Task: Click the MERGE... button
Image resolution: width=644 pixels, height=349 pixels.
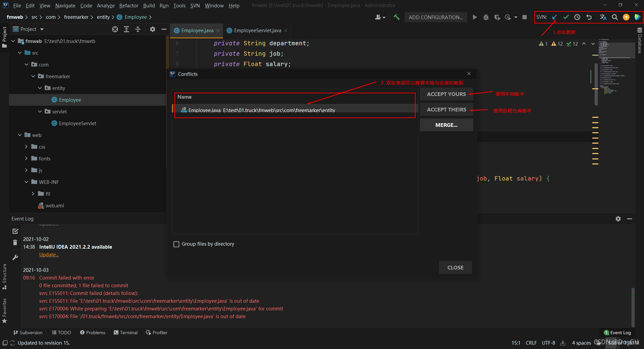Action: (x=446, y=125)
